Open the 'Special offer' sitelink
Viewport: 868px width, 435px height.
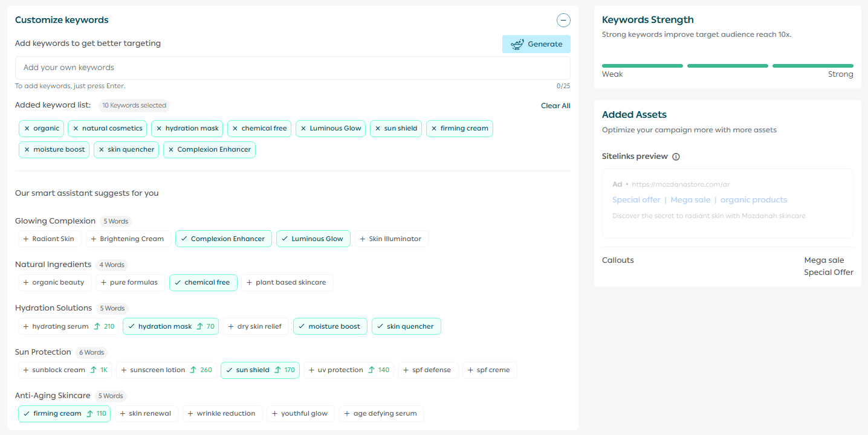click(x=636, y=200)
